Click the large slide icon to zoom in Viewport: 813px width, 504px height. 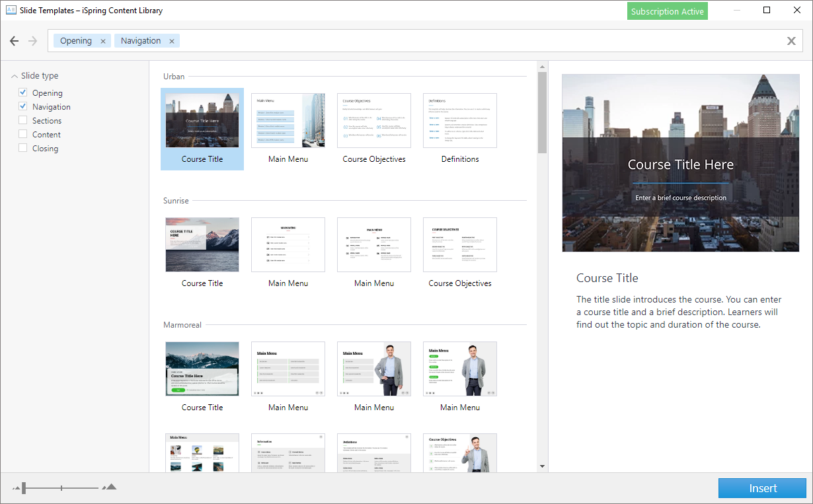tap(108, 487)
